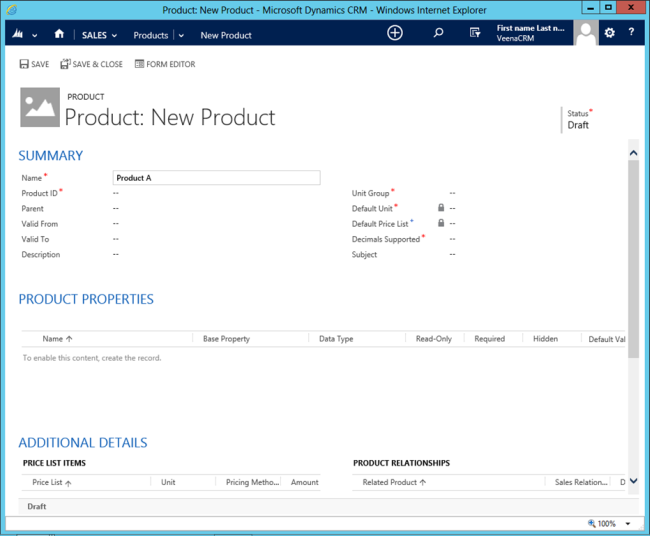The width and height of the screenshot is (650, 536).
Task: Open the quick create plus icon
Action: point(395,33)
